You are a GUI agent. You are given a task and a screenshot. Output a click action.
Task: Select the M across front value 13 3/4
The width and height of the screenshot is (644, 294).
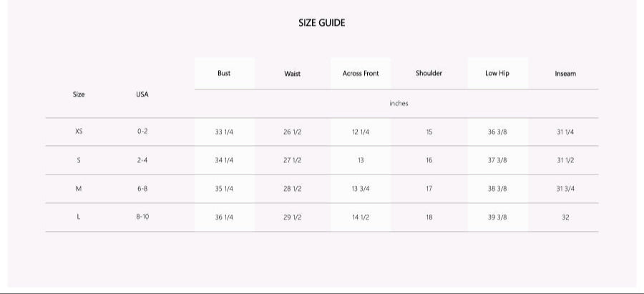(361, 189)
